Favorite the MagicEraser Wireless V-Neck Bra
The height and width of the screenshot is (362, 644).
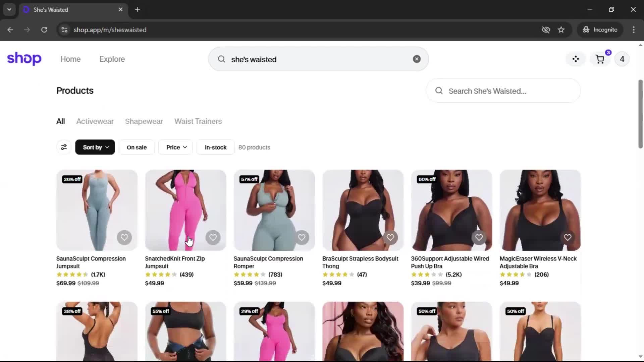tap(568, 238)
